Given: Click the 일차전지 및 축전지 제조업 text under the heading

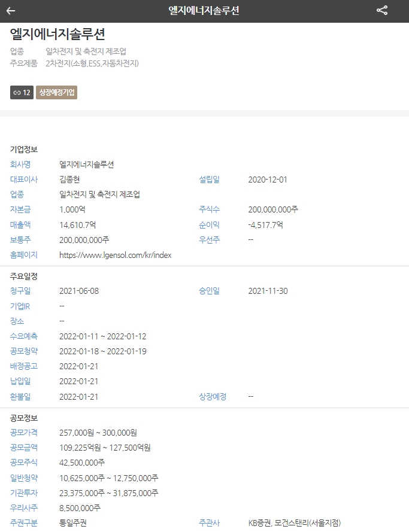Looking at the screenshot, I should (x=86, y=51).
